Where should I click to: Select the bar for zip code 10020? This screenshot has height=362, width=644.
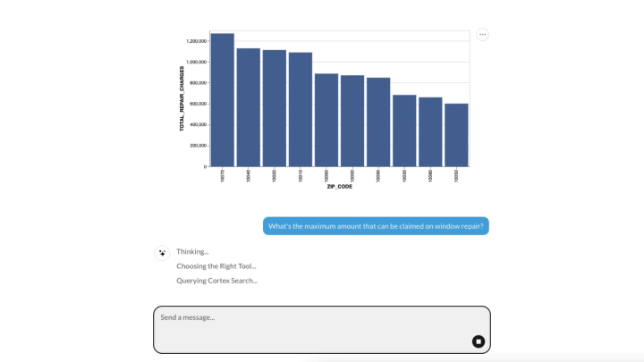coord(275,108)
